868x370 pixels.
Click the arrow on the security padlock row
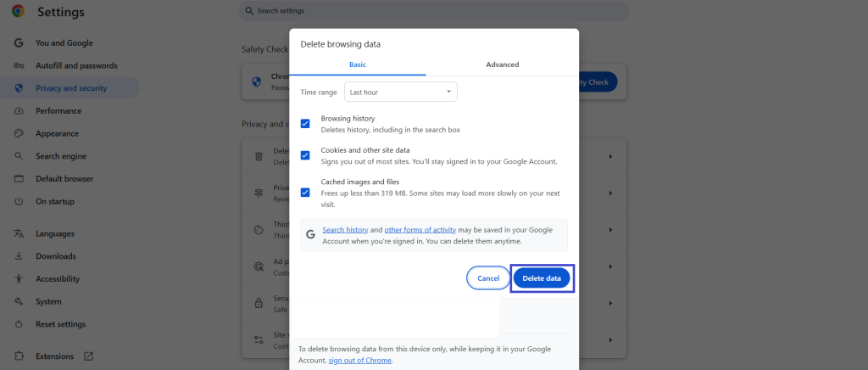(x=610, y=304)
